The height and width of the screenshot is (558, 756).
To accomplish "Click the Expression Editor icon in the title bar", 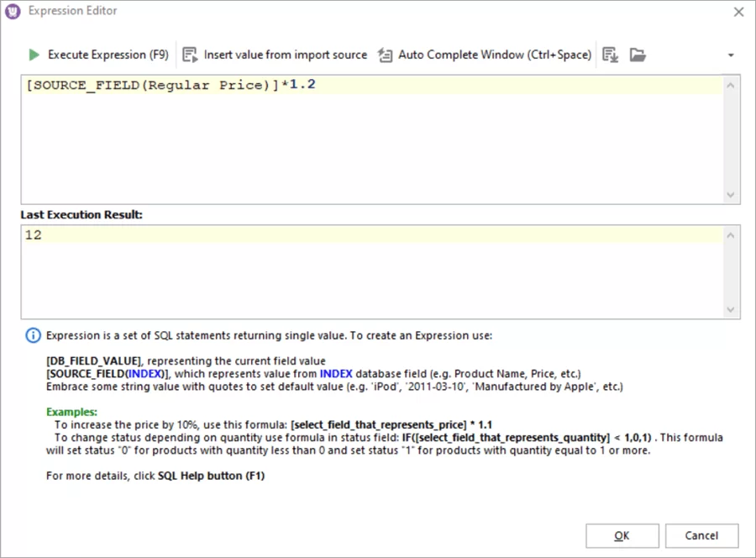I will pyautogui.click(x=12, y=11).
